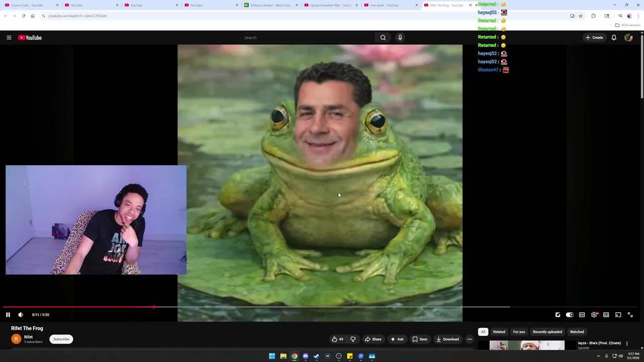Focus the YouTube search field

(x=308, y=38)
